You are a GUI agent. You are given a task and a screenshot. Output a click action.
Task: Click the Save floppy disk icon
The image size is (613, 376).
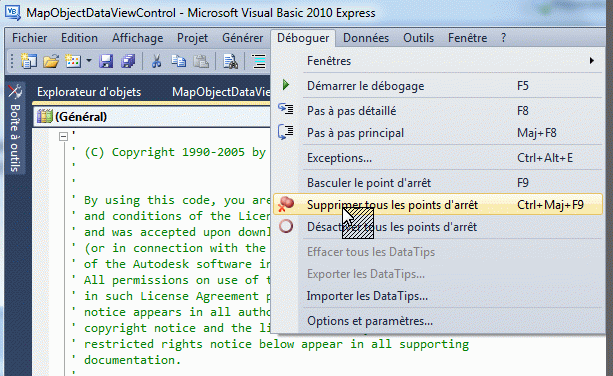(x=106, y=61)
